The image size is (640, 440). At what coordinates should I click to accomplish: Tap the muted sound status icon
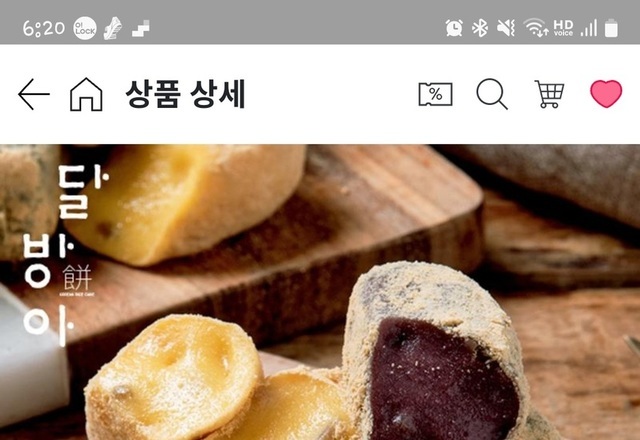506,28
